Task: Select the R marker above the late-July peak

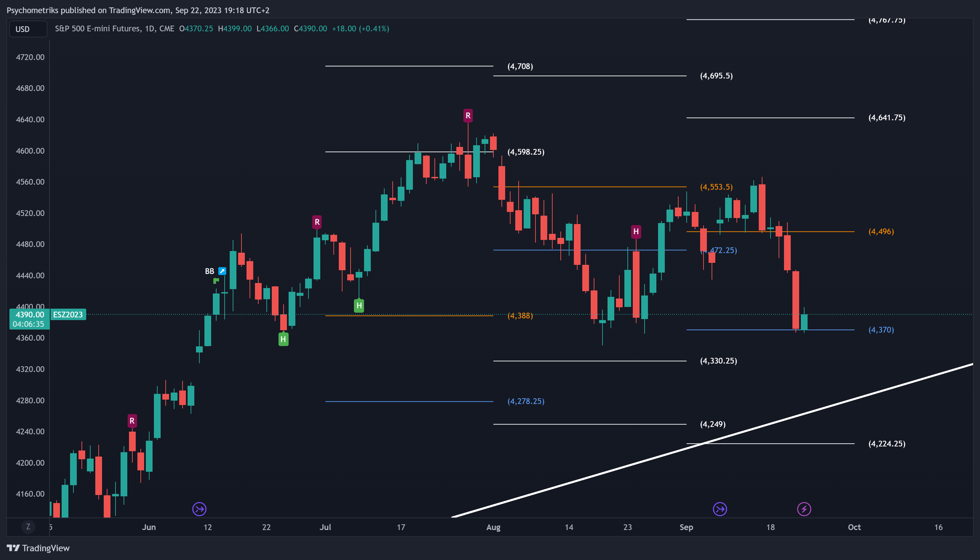Action: 468,115
